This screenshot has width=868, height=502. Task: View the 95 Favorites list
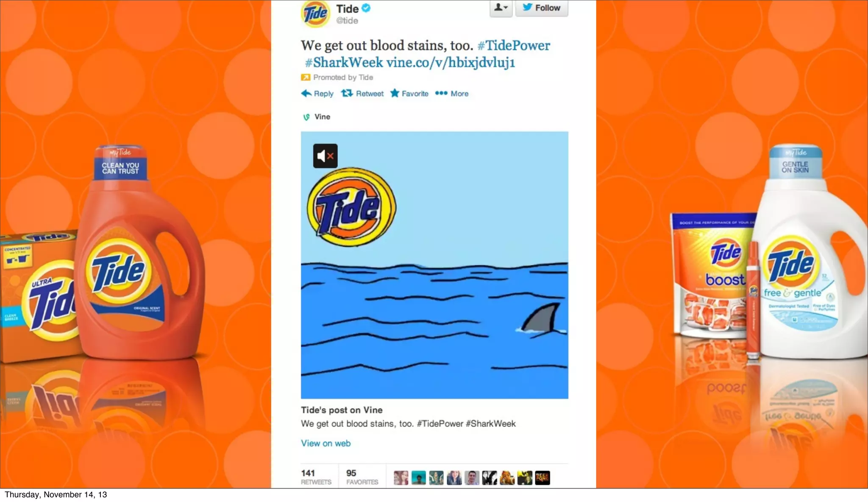(x=362, y=477)
